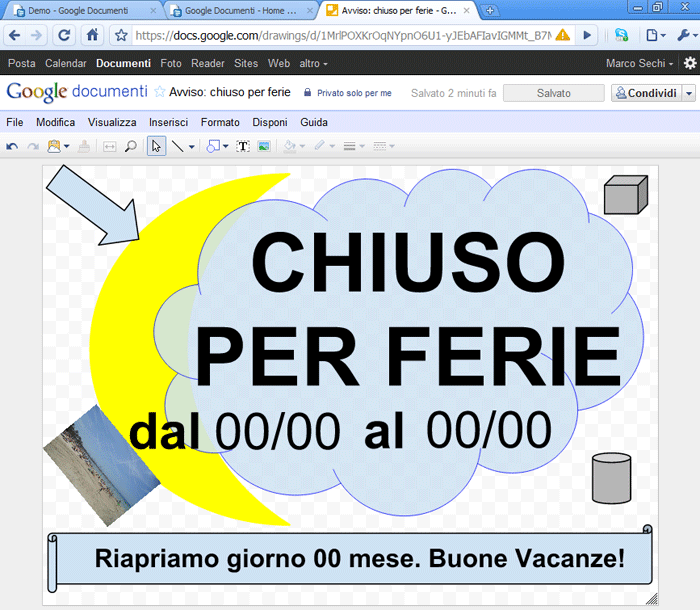
Task: Go back with browser back arrow
Action: pyautogui.click(x=14, y=35)
